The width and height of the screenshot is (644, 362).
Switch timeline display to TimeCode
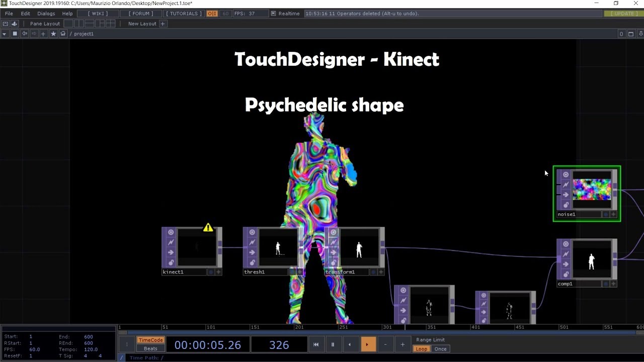coord(150,340)
